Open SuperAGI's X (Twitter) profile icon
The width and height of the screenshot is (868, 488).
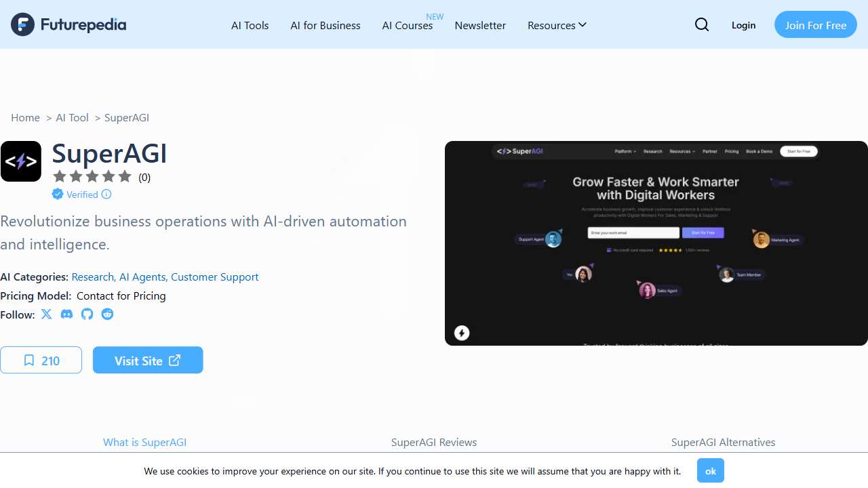(46, 314)
